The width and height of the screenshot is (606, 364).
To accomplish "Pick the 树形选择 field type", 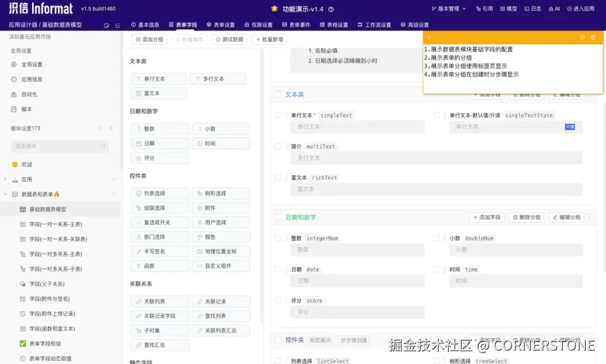I will (221, 193).
